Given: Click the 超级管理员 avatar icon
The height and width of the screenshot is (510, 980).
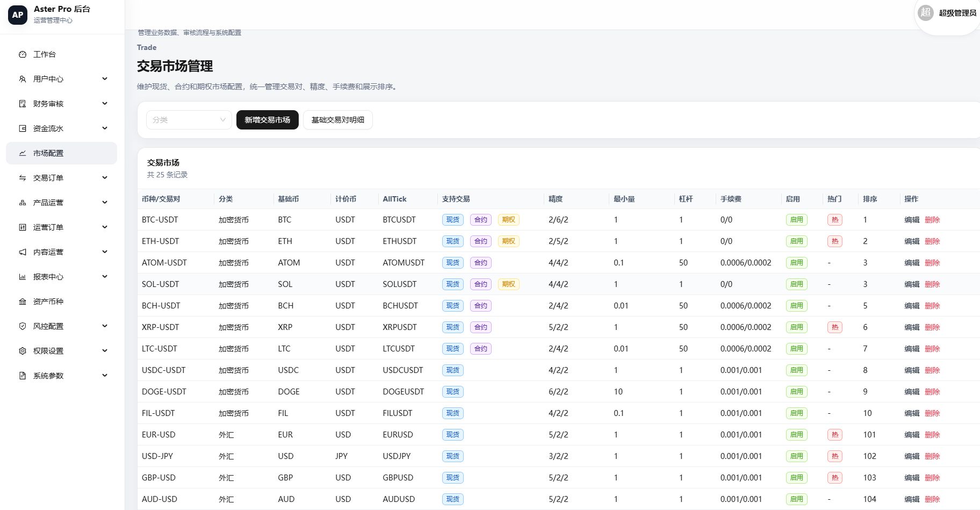Looking at the screenshot, I should click(925, 13).
